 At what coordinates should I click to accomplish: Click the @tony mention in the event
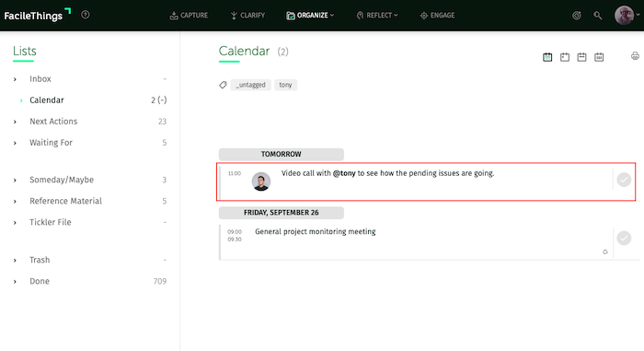pos(344,173)
